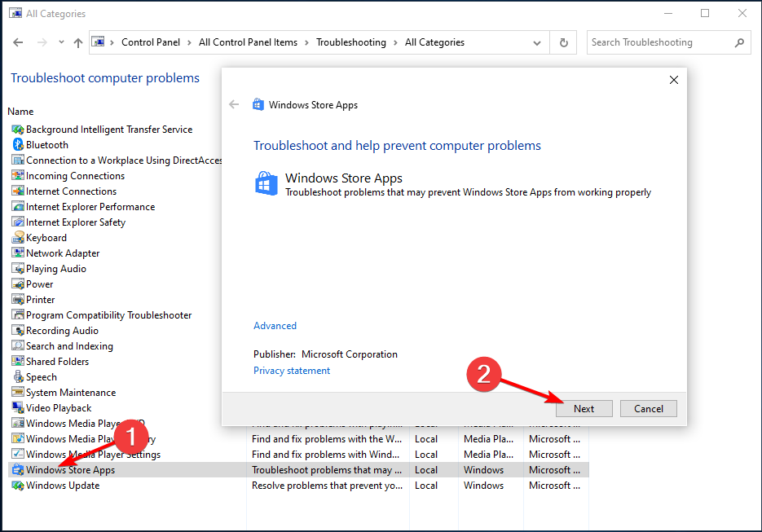Open the Search and Indexing icon
Screen dimensions: 762x532
tap(18, 346)
